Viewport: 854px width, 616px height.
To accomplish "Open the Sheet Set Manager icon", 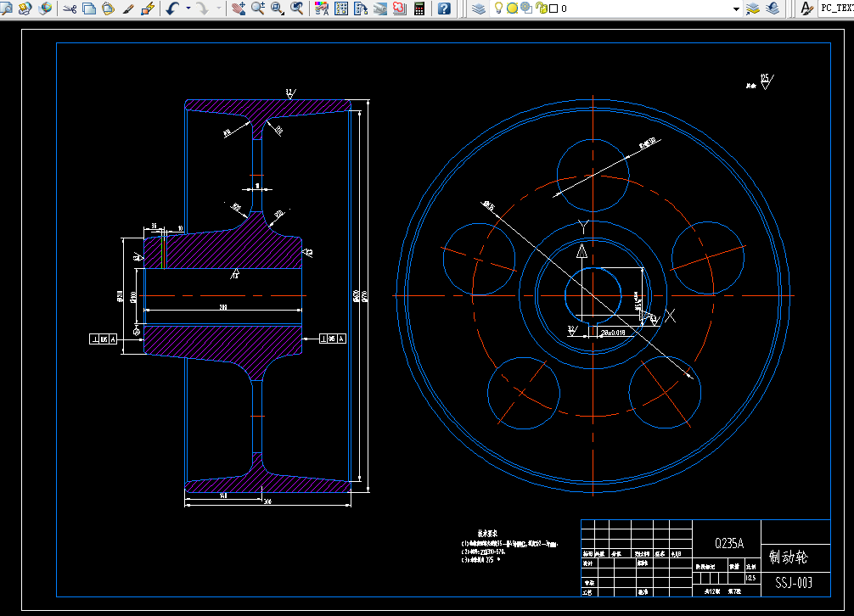I will click(380, 8).
